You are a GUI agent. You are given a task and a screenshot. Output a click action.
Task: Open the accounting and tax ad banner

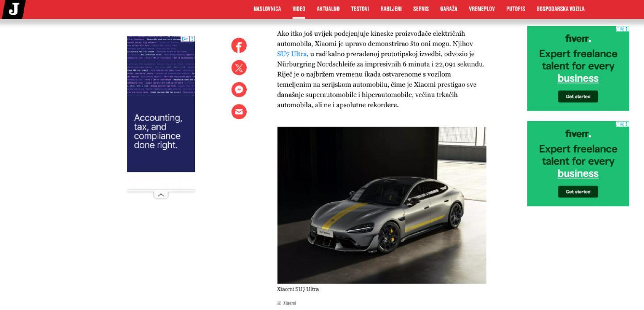pyautogui.click(x=161, y=104)
